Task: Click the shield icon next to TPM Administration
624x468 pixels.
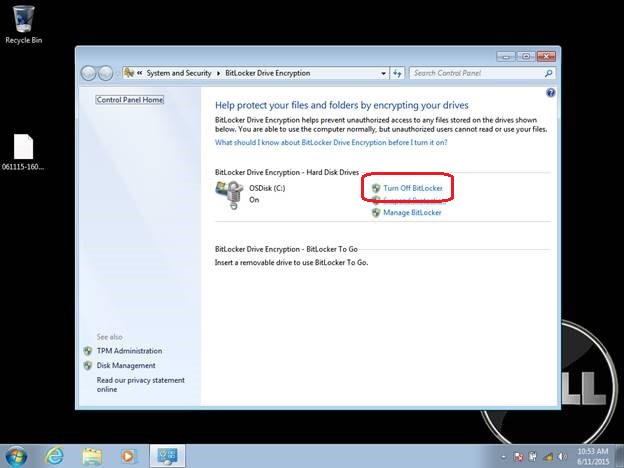Action: click(88, 351)
